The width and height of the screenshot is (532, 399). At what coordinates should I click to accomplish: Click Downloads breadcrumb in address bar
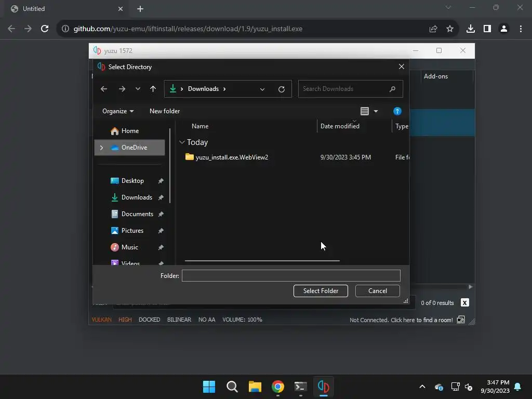[x=203, y=89]
